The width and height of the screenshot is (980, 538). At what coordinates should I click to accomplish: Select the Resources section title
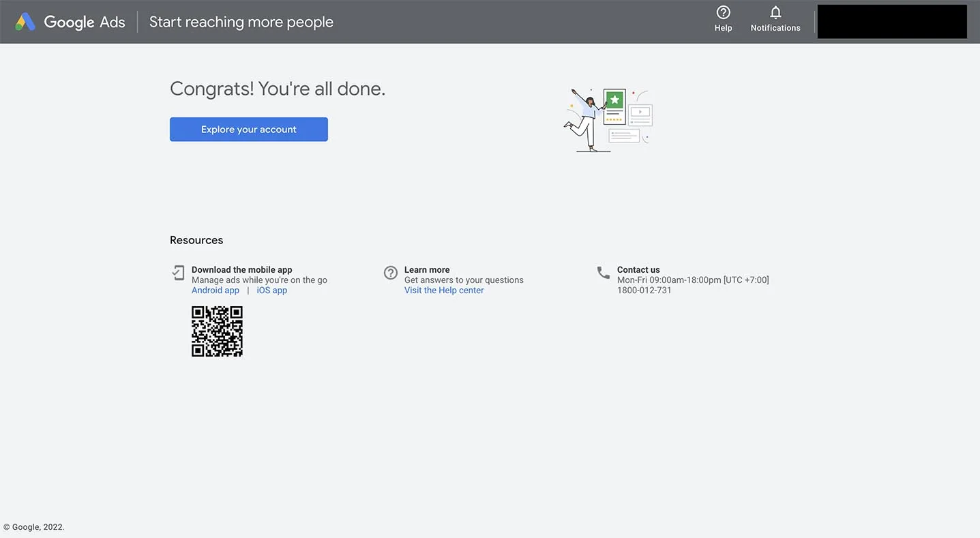point(196,240)
